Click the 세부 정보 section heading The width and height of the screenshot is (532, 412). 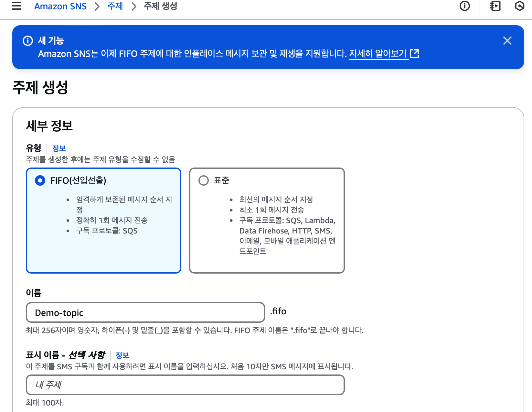[x=49, y=126]
